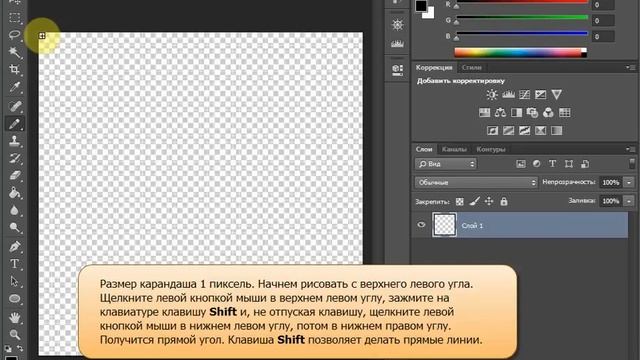This screenshot has height=360, width=640.
Task: Toggle filter for type layers
Action: pyautogui.click(x=552, y=164)
